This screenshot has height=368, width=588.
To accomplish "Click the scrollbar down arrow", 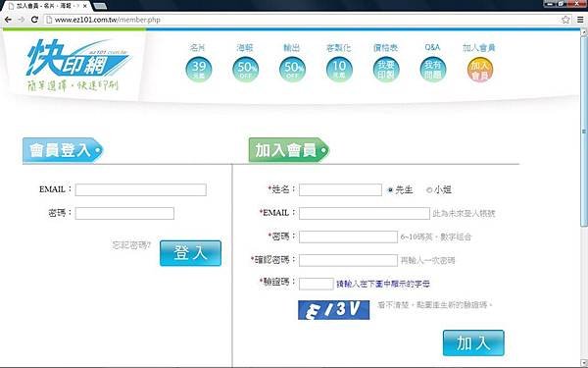I will point(584,363).
